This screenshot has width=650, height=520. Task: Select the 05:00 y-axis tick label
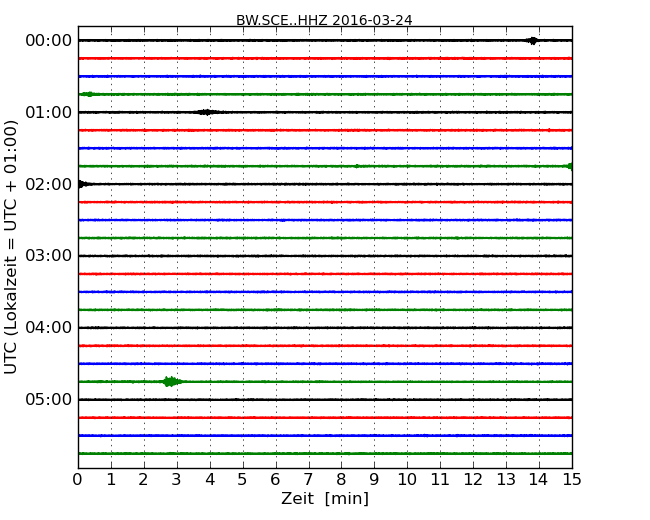point(48,400)
